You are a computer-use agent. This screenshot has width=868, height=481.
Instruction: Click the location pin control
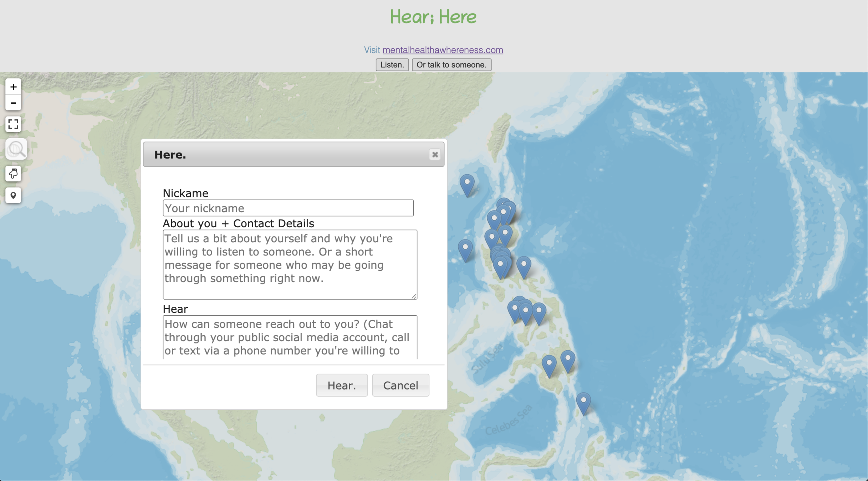13,195
